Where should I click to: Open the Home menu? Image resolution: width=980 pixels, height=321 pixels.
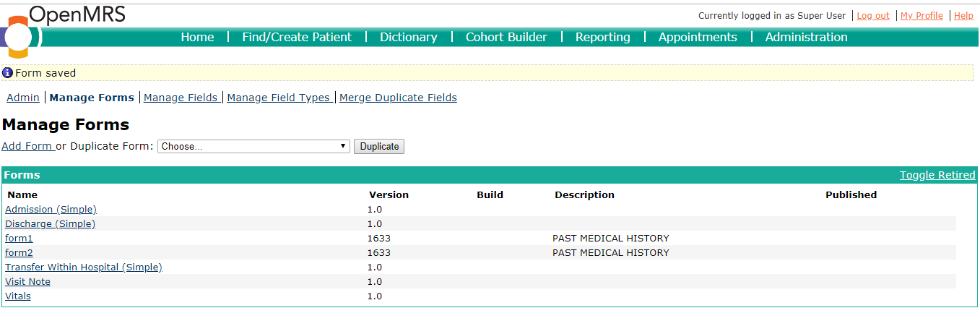(x=197, y=37)
